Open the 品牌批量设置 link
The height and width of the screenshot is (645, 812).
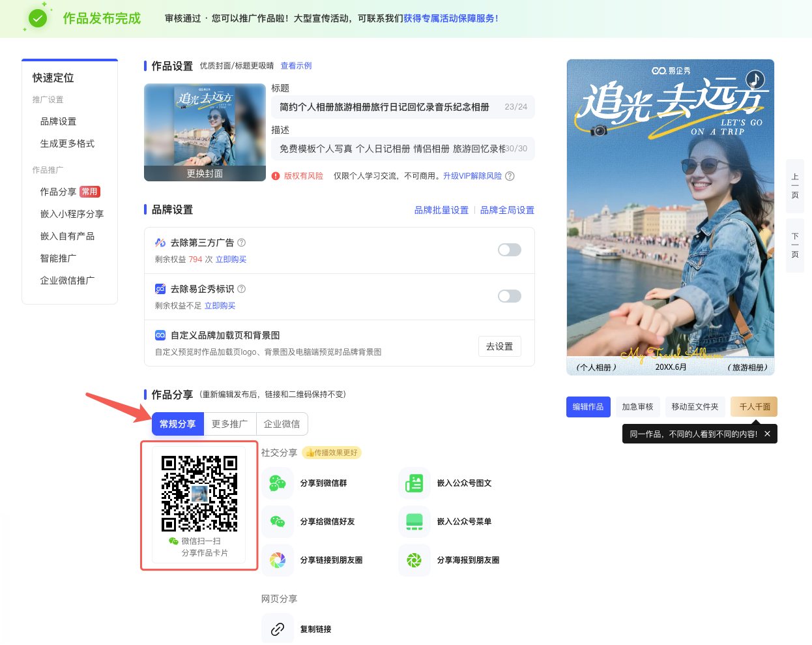pyautogui.click(x=441, y=210)
